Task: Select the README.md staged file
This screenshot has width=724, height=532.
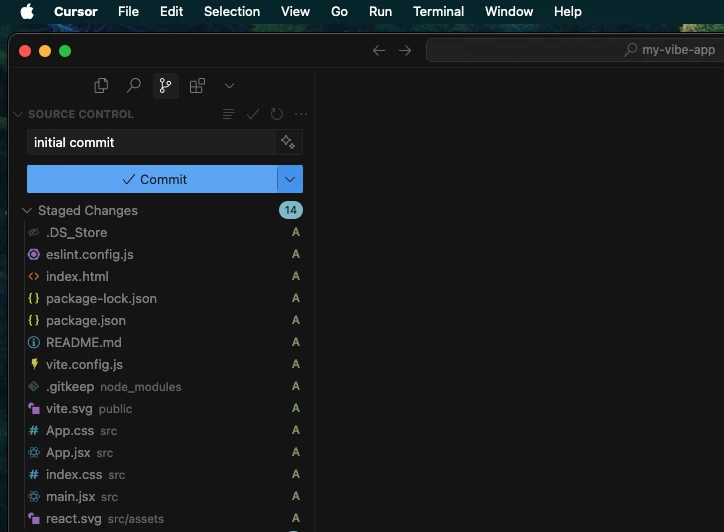Action: click(163, 342)
